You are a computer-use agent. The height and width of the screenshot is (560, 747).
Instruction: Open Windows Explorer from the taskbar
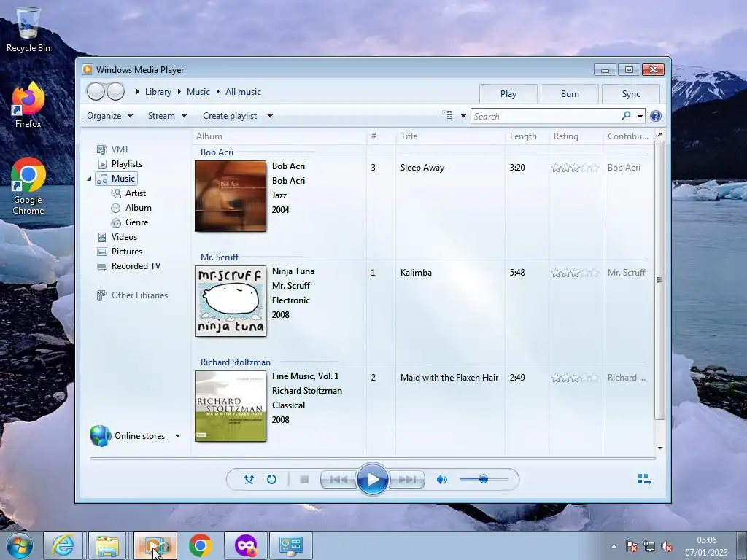tap(107, 545)
